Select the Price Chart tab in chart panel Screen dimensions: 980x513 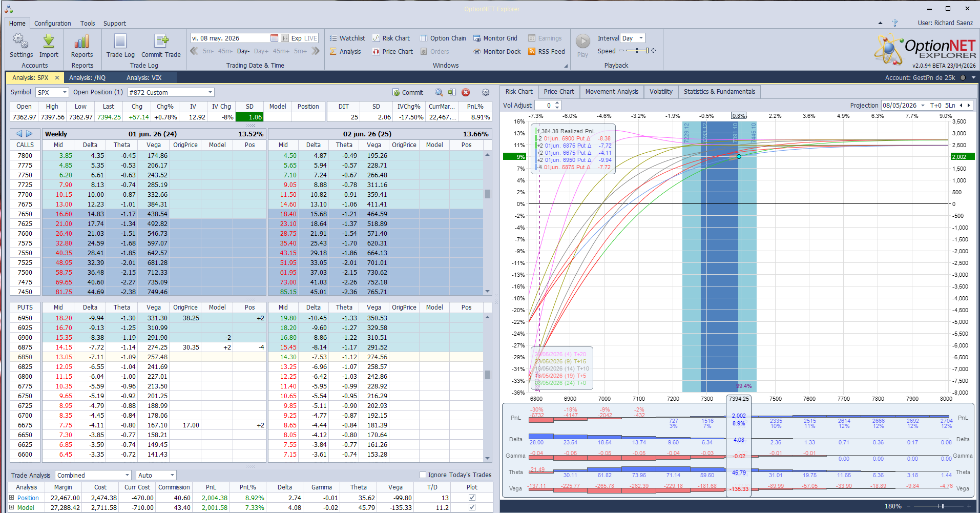point(559,92)
